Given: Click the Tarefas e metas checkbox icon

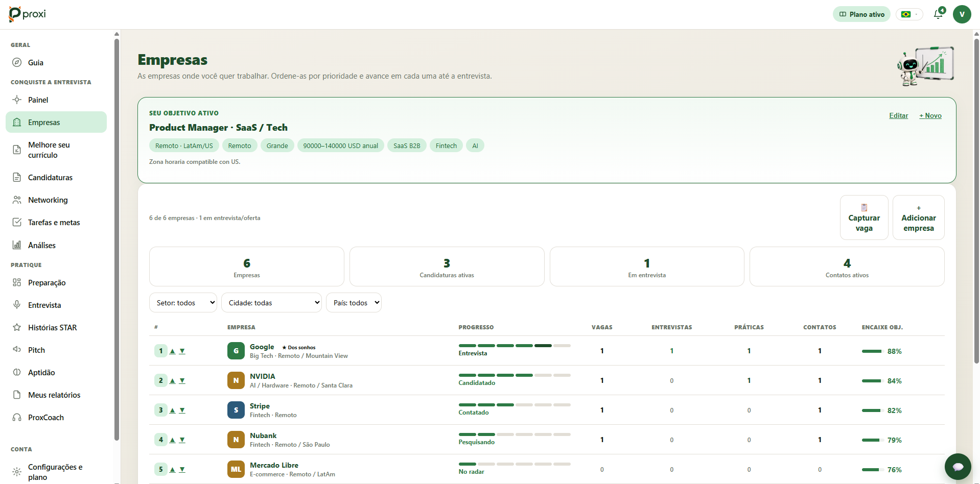Looking at the screenshot, I should [17, 222].
